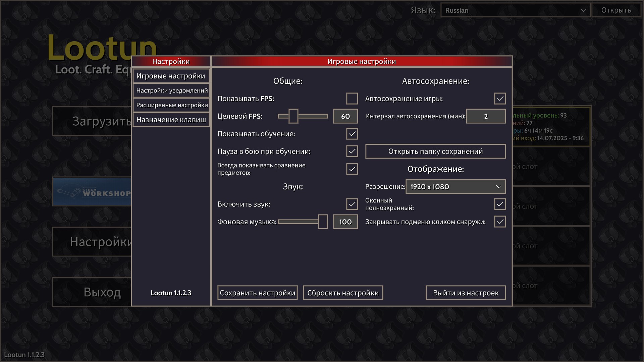Go to Назначение клавиш tab

171,120
